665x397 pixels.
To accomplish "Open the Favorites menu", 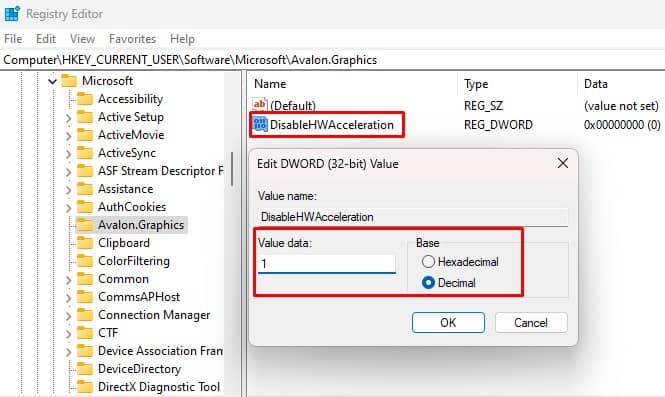I will coord(132,39).
